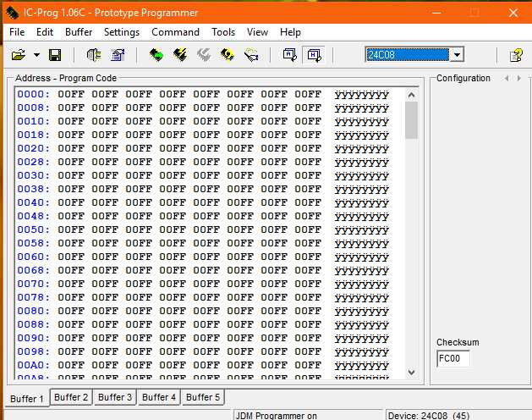Click the hex view scroll down arrow
Viewport: 532px width, 420px height.
pyautogui.click(x=411, y=372)
